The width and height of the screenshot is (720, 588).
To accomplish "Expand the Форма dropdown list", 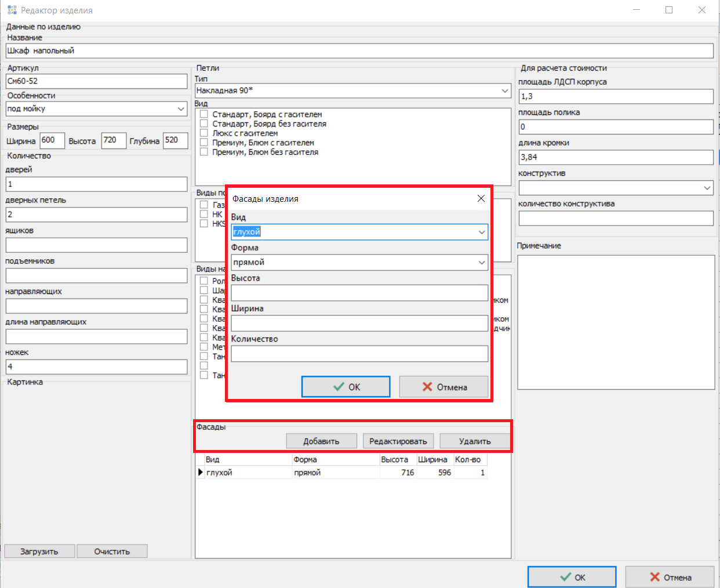I will tap(481, 263).
